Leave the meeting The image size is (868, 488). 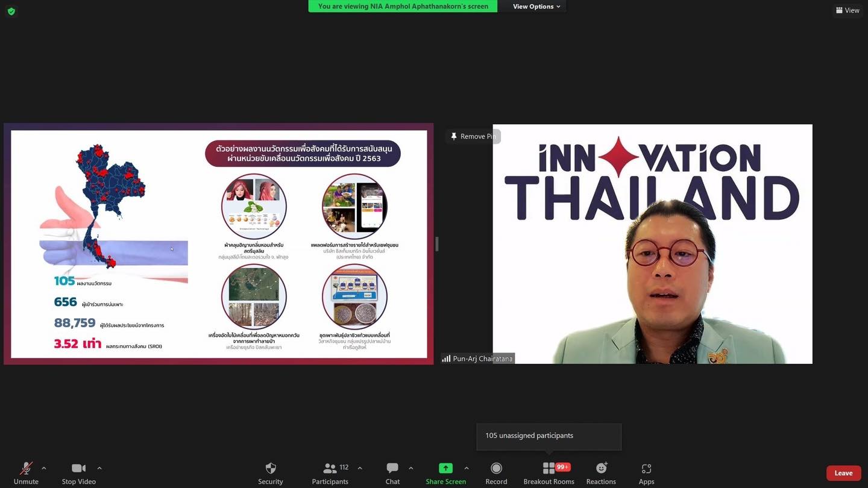click(843, 473)
